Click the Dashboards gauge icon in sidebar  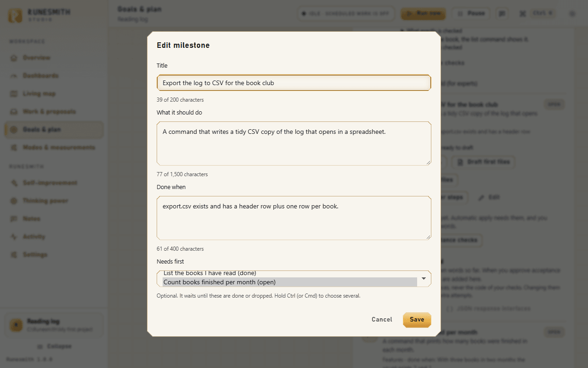point(14,76)
